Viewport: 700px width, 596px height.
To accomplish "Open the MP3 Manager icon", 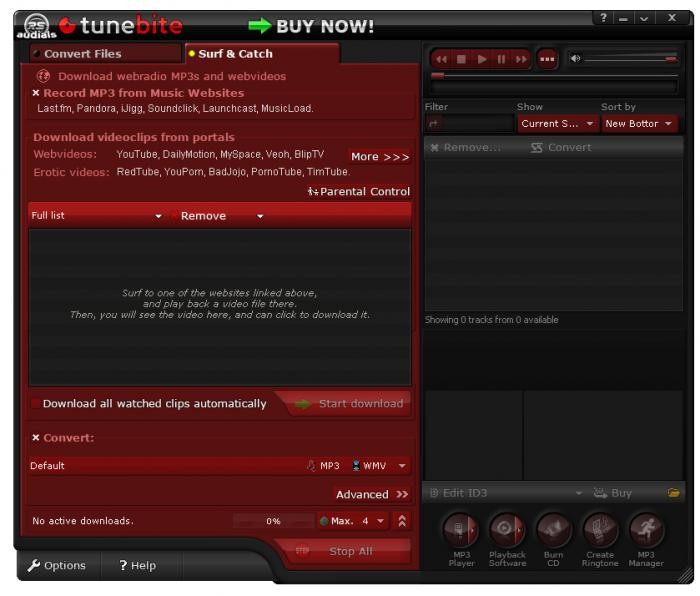I will click(646, 529).
